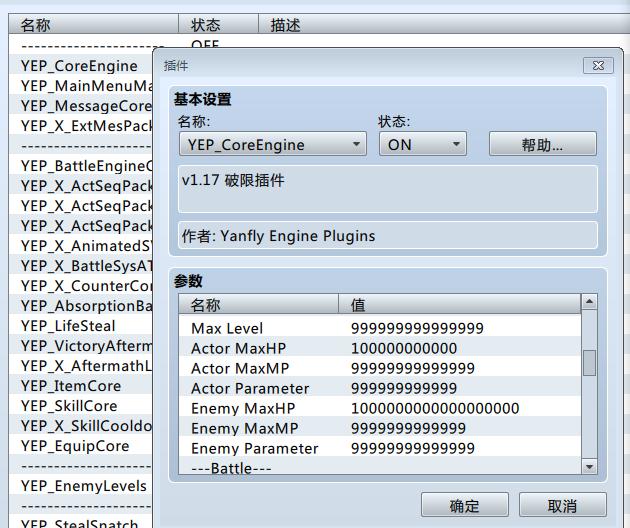This screenshot has height=528, width=630.
Task: Select the Actor Parameter row
Action: (x=380, y=388)
